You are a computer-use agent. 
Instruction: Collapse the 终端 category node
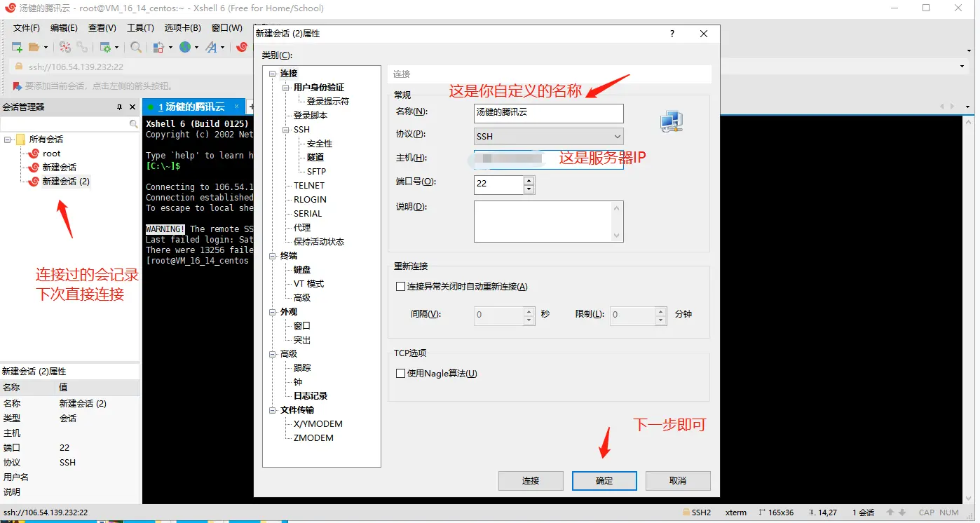273,256
